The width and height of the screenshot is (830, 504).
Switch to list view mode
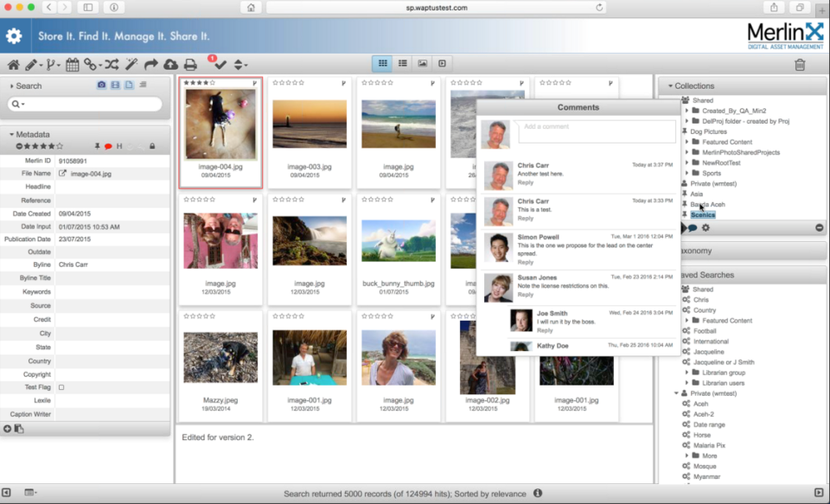402,63
